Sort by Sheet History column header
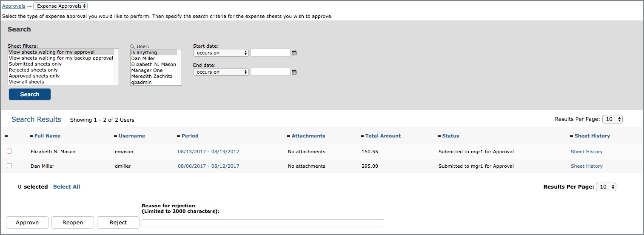 tap(592, 136)
